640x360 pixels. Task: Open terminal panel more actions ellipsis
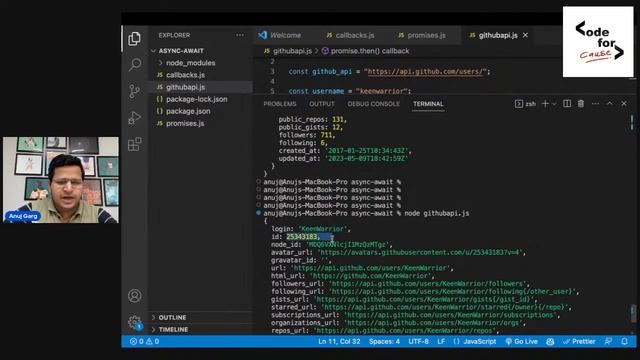(596, 104)
